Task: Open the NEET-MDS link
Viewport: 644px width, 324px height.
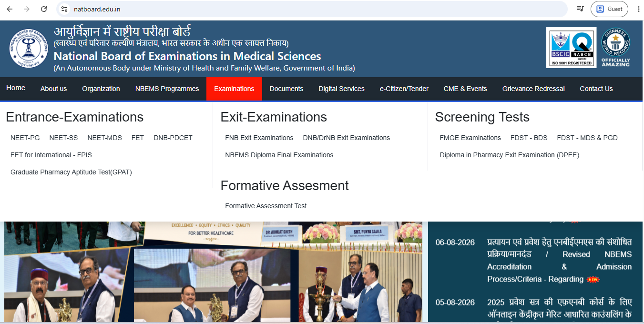Action: [x=105, y=138]
